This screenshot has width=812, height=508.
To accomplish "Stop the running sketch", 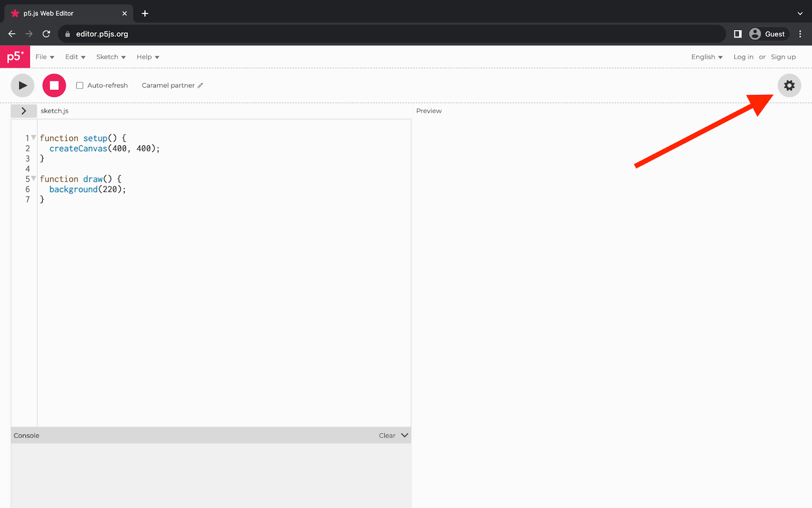I will [54, 85].
